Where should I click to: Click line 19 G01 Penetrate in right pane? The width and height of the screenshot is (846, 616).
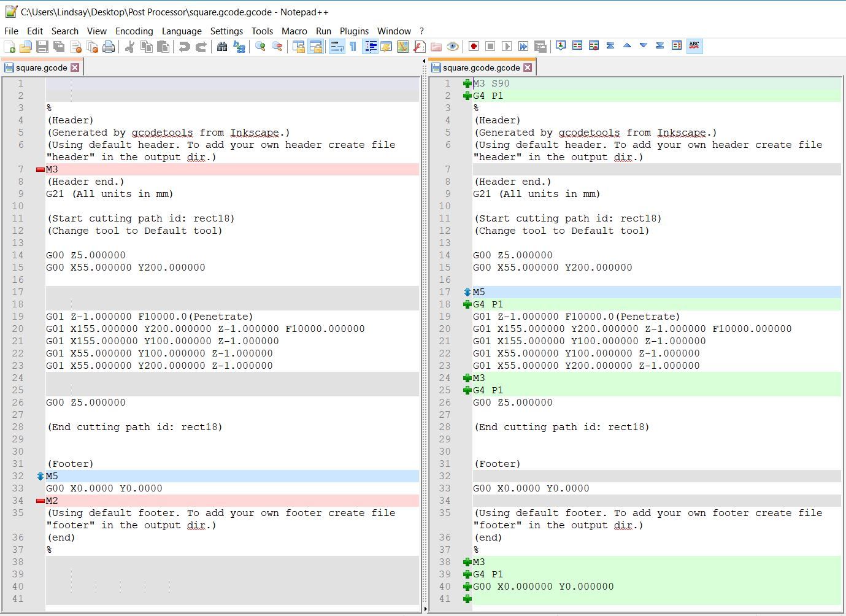click(577, 317)
